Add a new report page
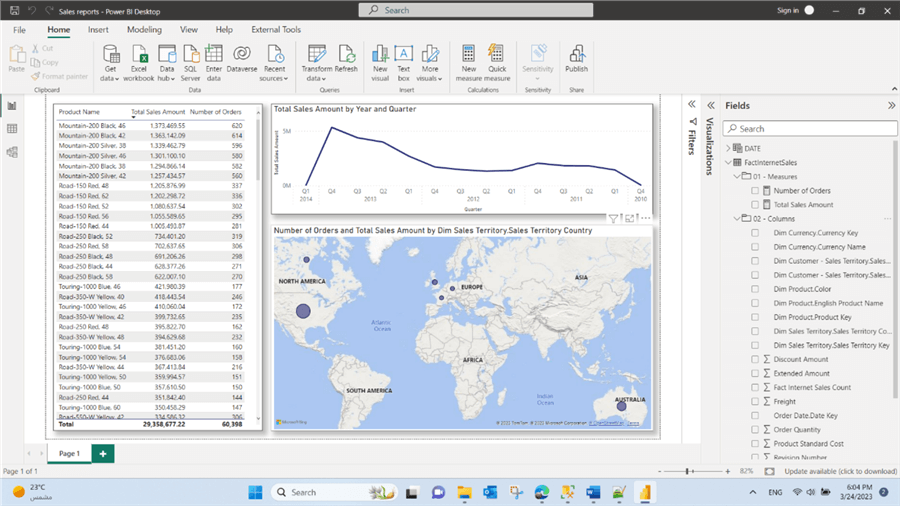900x506 pixels. (x=102, y=453)
